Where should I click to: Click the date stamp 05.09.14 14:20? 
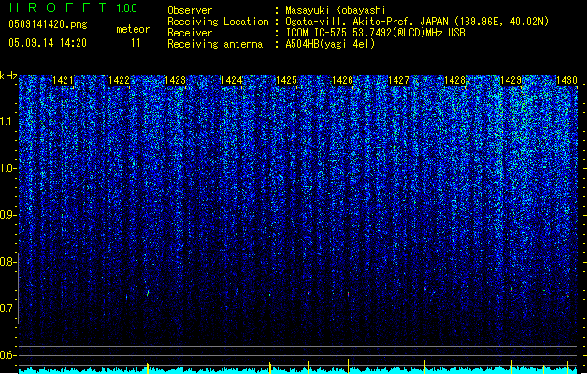(48, 43)
